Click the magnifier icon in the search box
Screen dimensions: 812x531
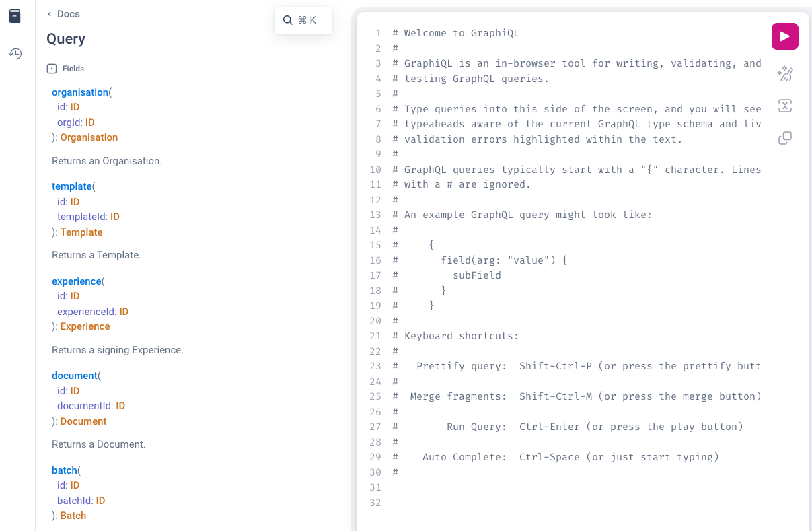coord(288,20)
